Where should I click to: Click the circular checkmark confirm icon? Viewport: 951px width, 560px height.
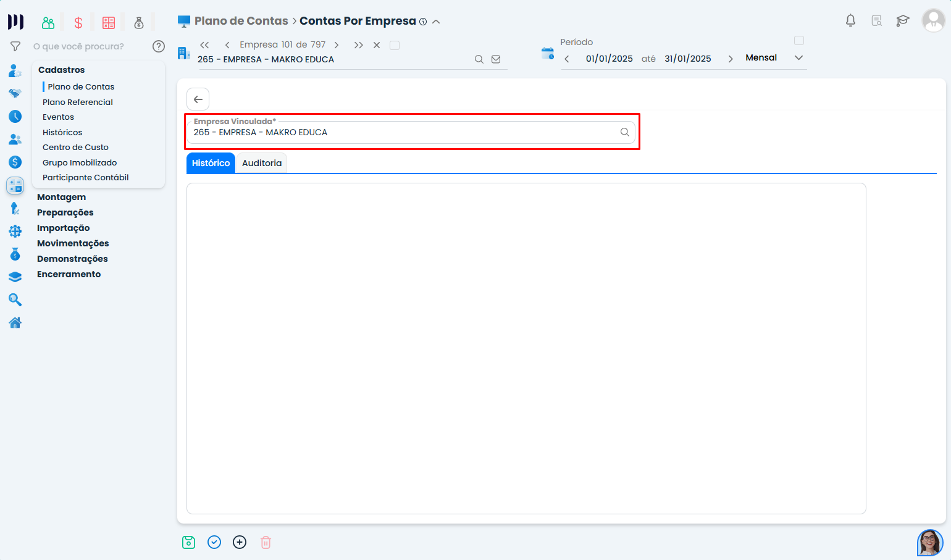[214, 542]
